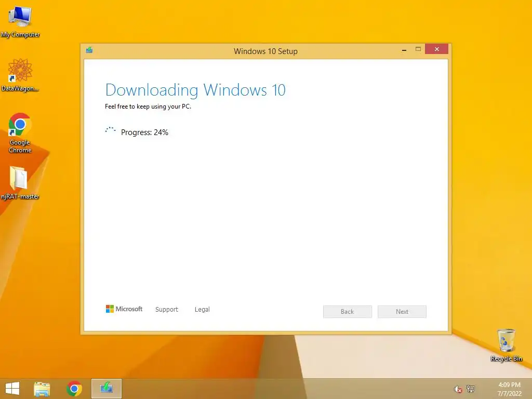Click the Next button

402,312
